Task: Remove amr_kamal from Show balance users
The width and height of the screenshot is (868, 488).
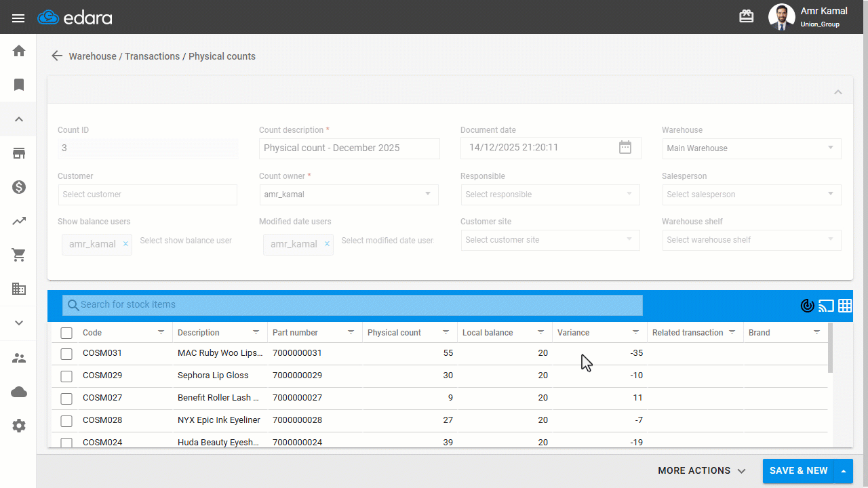Action: click(125, 244)
